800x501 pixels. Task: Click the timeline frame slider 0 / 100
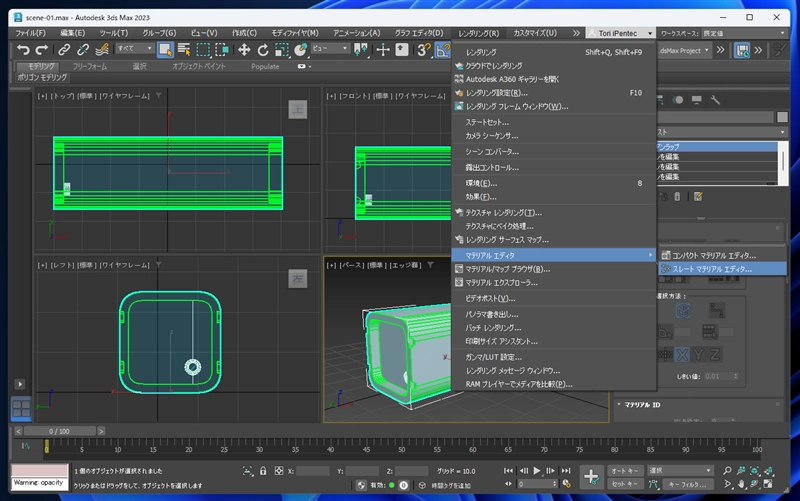(61, 431)
